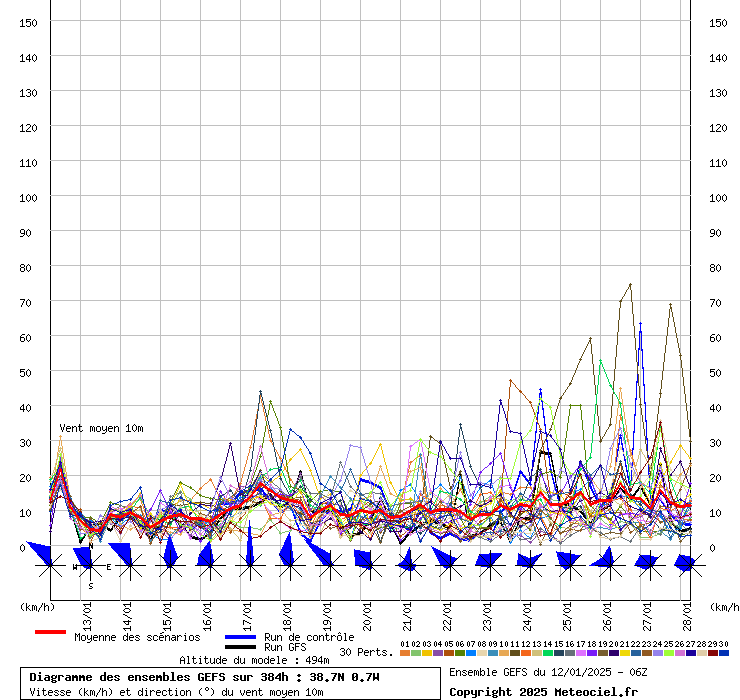Click the red Moyenne des scénarios legend line

50,632
